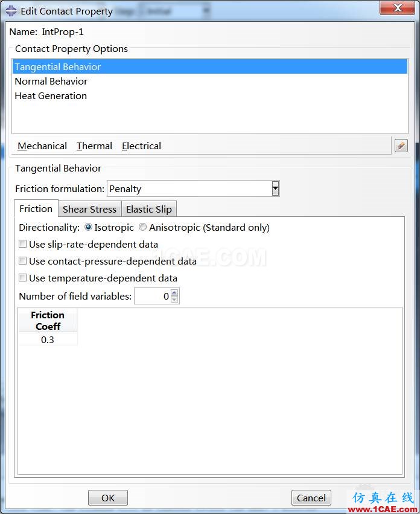Close the Edit Contact Property dialog
This screenshot has width=420, height=514.
[398, 8]
